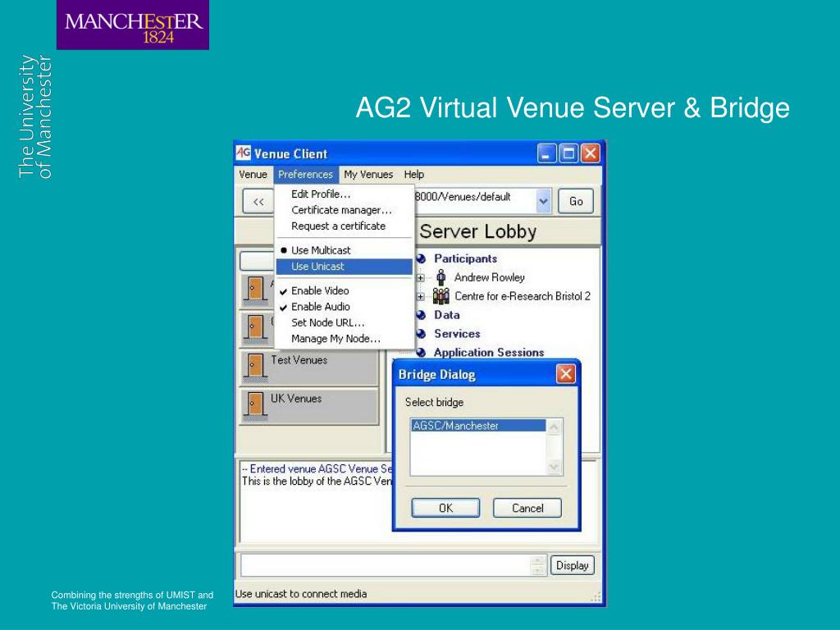The image size is (840, 630).
Task: Select the Services tree heading
Action: tap(457, 334)
